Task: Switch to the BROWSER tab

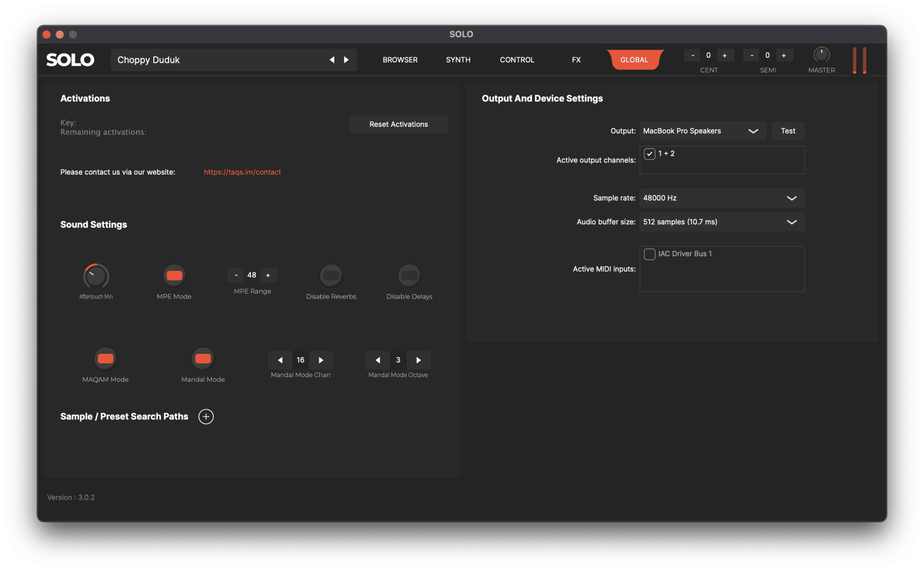Action: click(400, 60)
